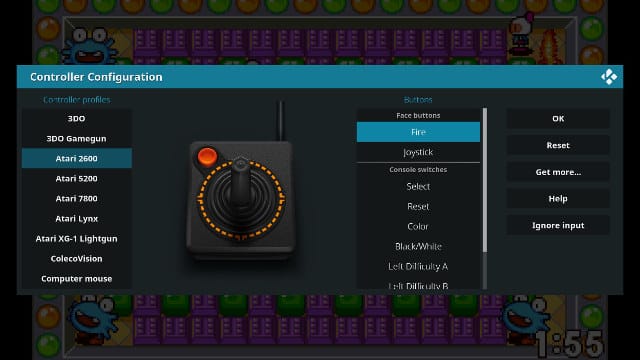The width and height of the screenshot is (640, 360).
Task: Select the Atari 5200 profile
Action: click(77, 178)
